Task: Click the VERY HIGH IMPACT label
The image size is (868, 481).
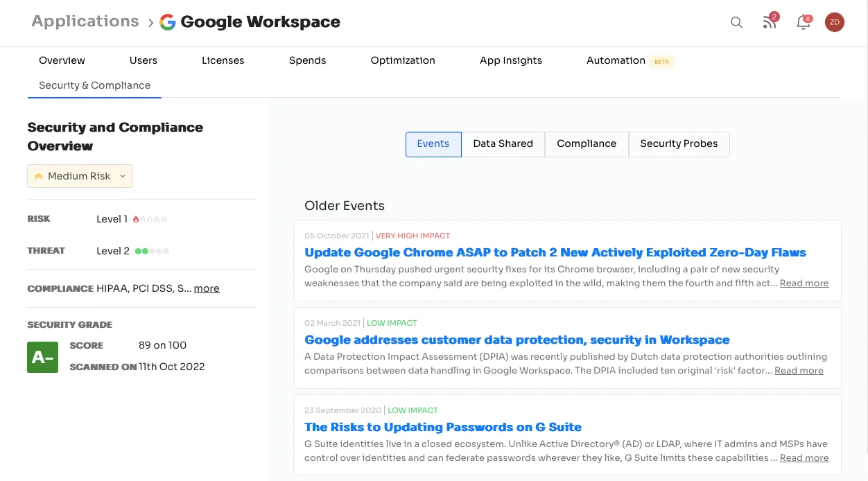Action: tap(413, 236)
